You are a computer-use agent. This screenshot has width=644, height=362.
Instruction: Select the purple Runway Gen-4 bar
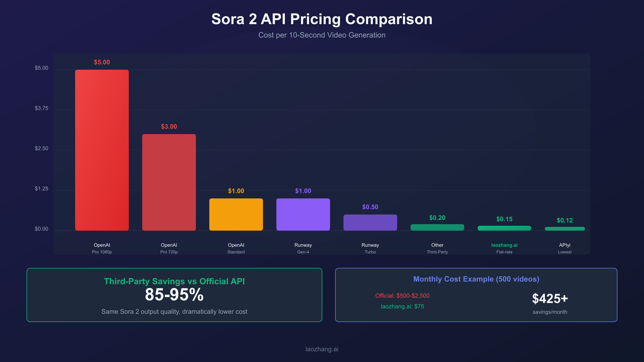click(x=303, y=215)
